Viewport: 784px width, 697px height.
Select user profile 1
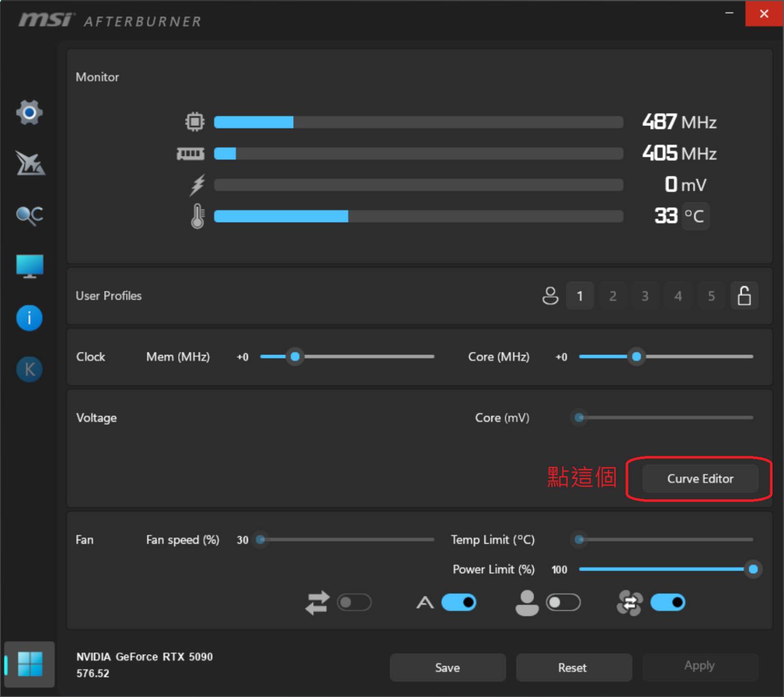pos(580,296)
